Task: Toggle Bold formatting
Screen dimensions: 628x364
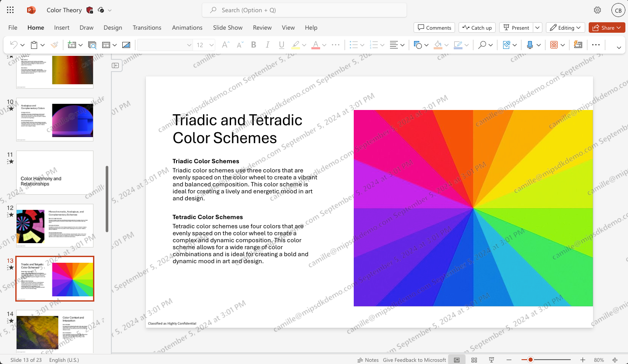Action: (x=253, y=45)
